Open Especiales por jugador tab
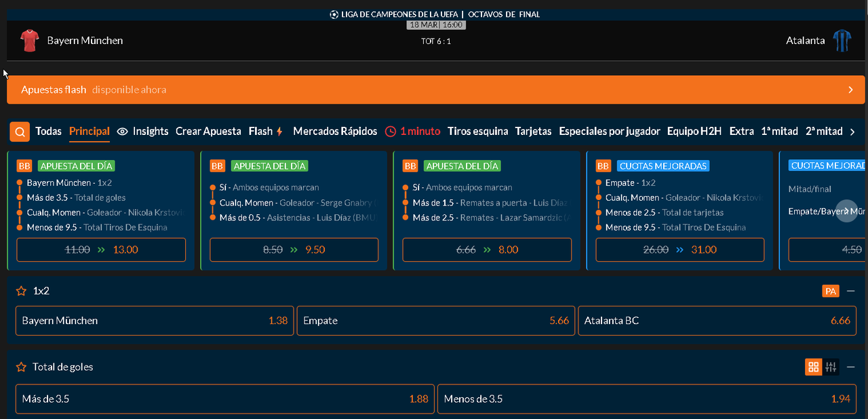868x419 pixels. [x=610, y=132]
